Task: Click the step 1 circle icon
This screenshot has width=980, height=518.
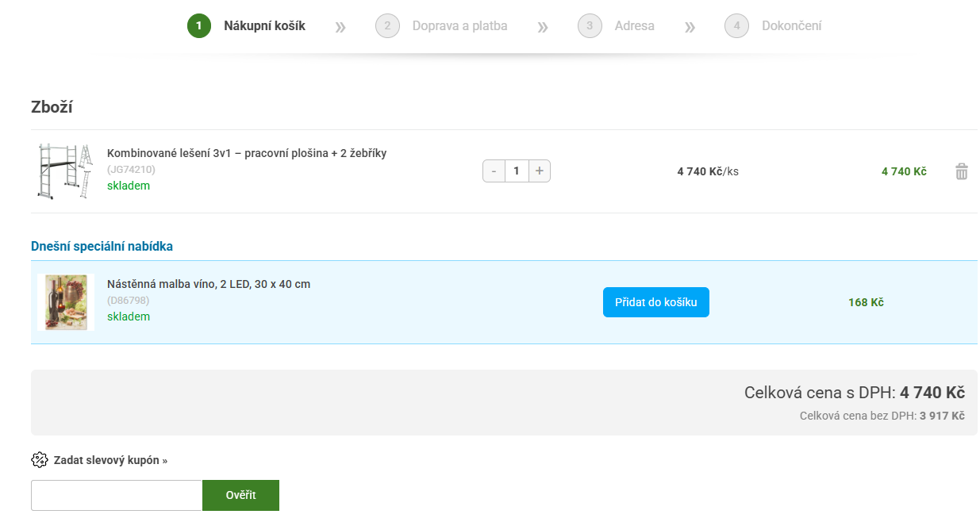Action: click(x=199, y=26)
